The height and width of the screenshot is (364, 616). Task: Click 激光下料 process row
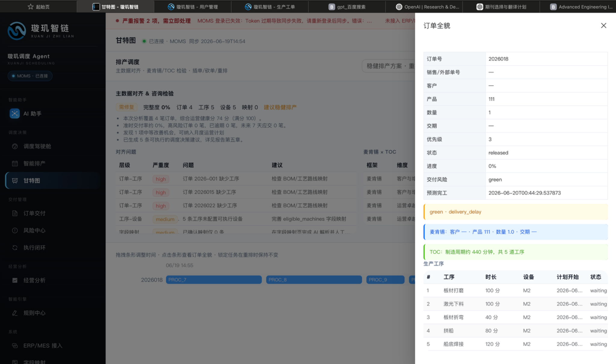tap(515, 304)
